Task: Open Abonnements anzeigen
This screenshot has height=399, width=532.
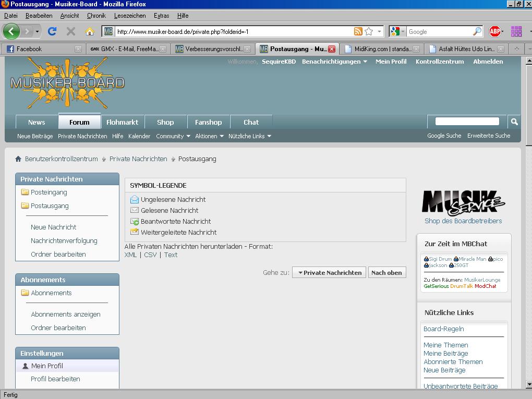Action: (66, 314)
